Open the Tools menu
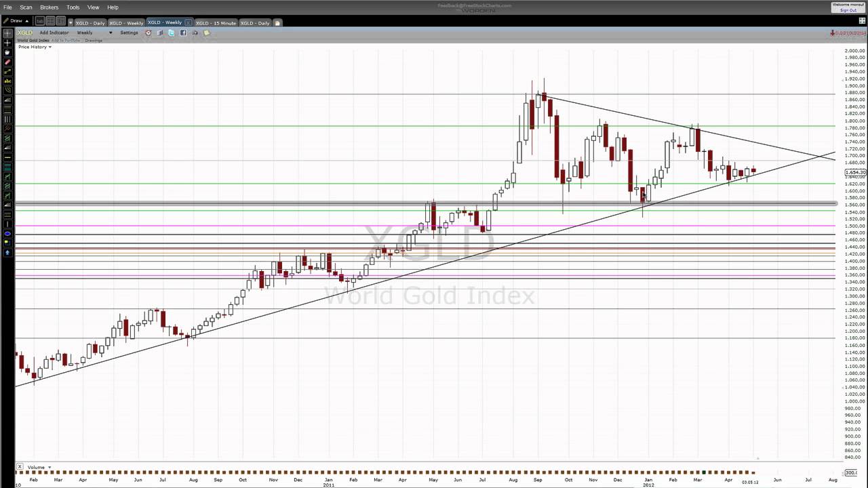Image resolution: width=868 pixels, height=488 pixels. point(73,7)
